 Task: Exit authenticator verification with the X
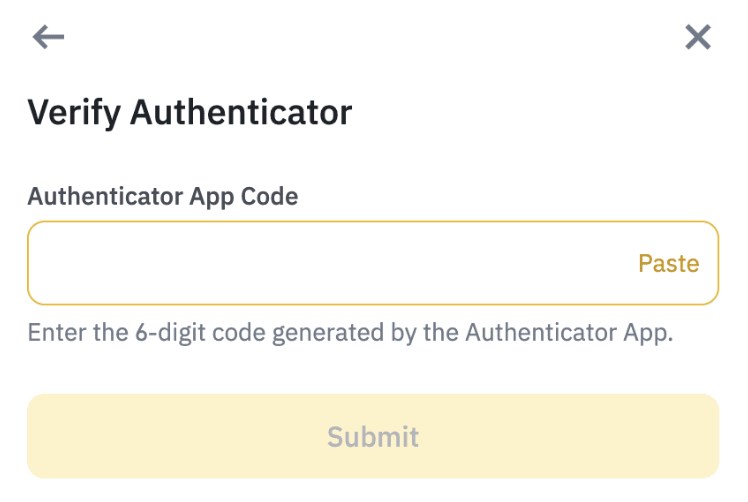[697, 38]
